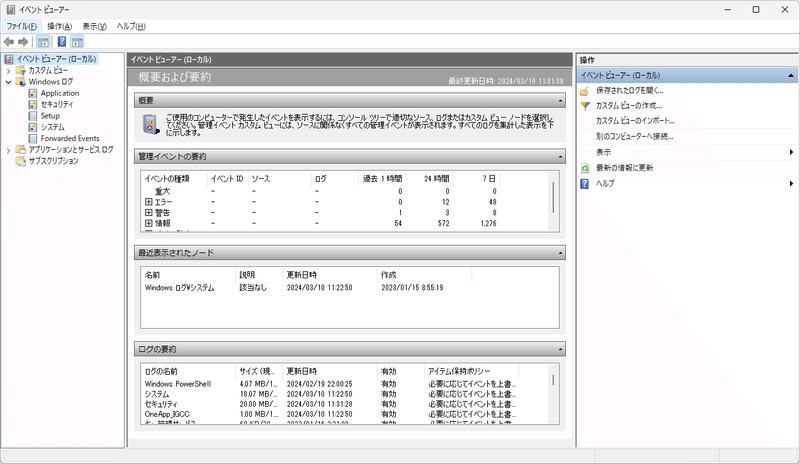Collapse the actions pane イベント ビューアー (ローカル) group
The height and width of the screenshot is (464, 800).
click(790, 76)
